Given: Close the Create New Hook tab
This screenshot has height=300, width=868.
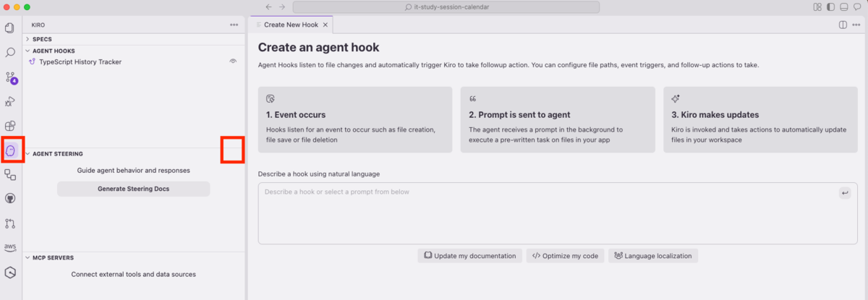Looking at the screenshot, I should click(x=325, y=25).
